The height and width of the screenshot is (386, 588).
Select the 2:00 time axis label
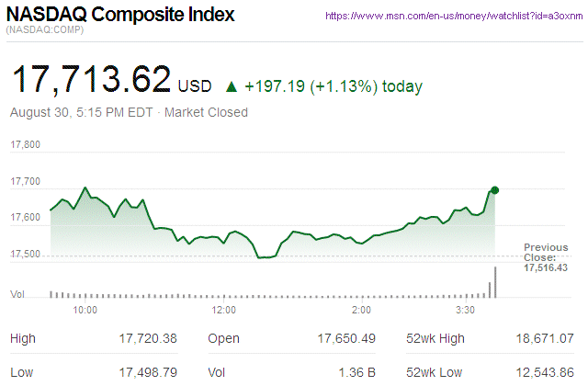point(361,311)
